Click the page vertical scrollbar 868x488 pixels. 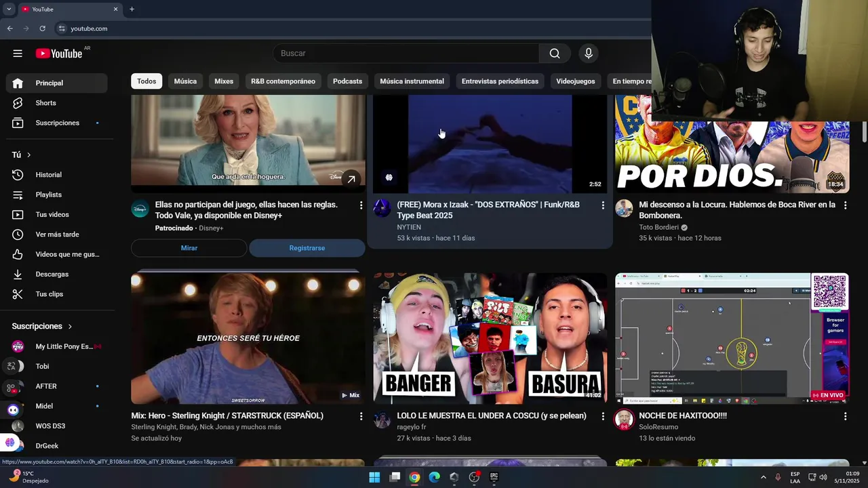point(865,132)
